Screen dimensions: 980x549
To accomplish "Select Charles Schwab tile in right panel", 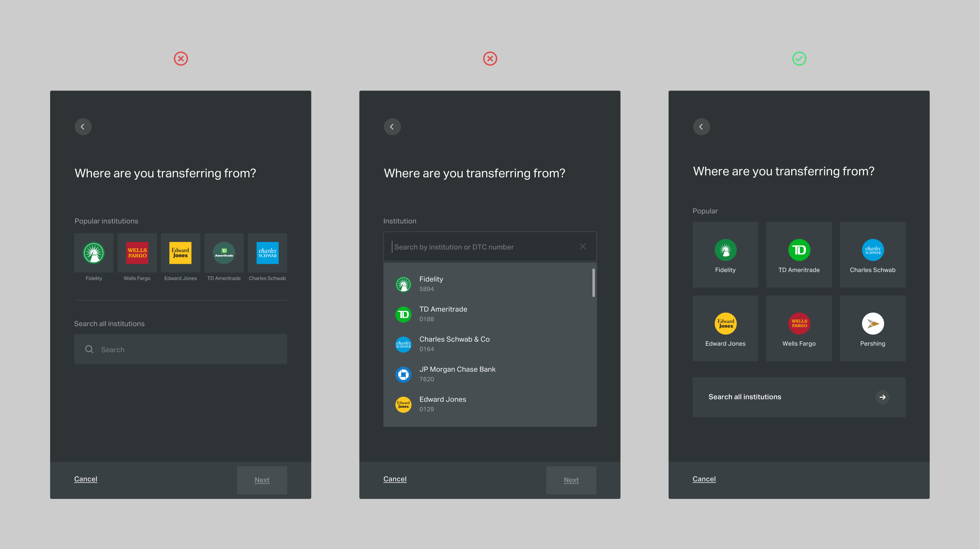I will 872,255.
